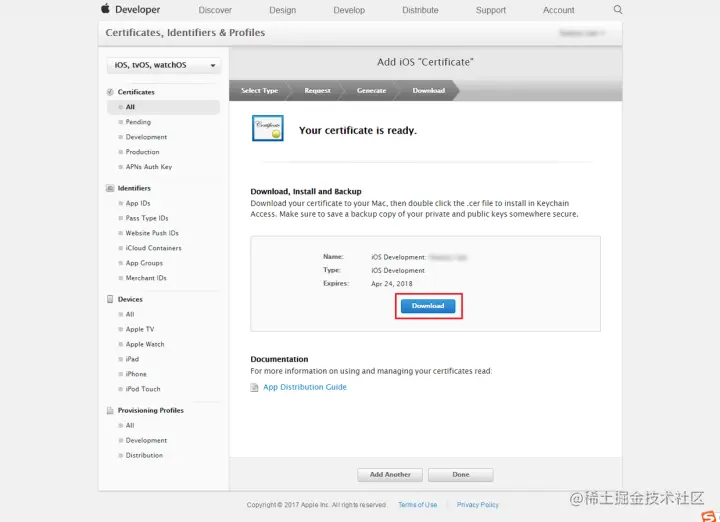Select All under Provisioning Profiles
The width and height of the screenshot is (720, 522).
(130, 426)
